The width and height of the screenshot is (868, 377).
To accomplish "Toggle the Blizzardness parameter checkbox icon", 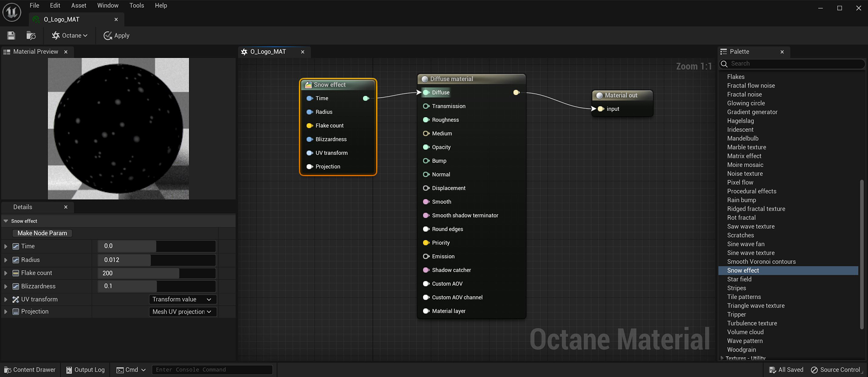I will [16, 287].
